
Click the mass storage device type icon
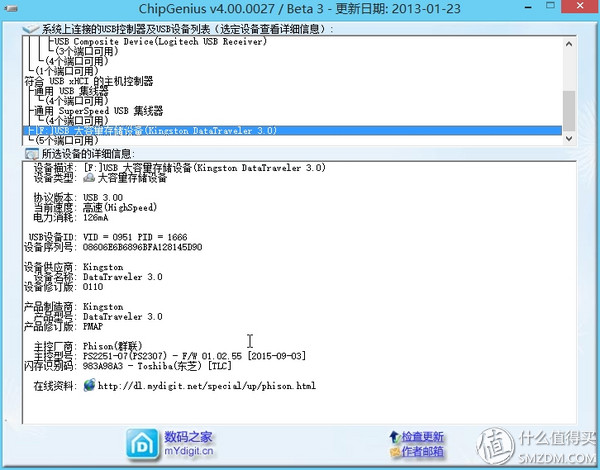[x=89, y=178]
